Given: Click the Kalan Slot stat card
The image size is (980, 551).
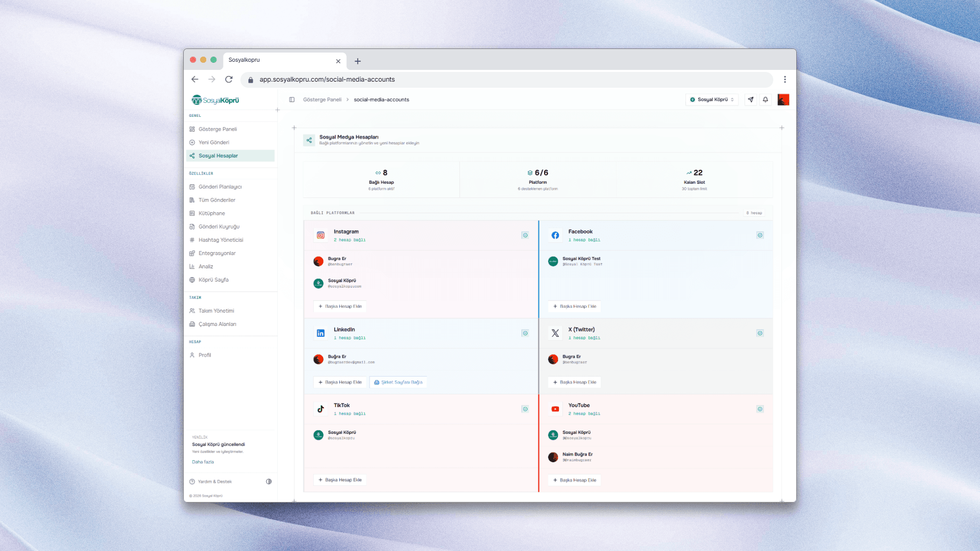Looking at the screenshot, I should (695, 180).
